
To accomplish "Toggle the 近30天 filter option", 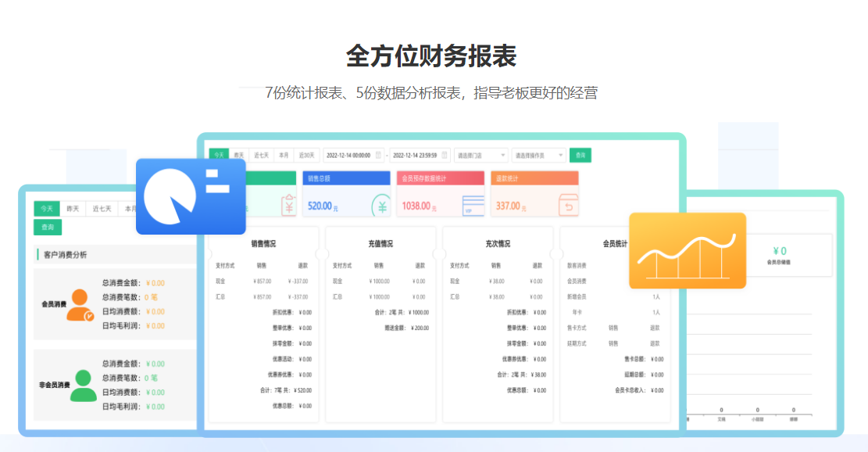I will 308,154.
